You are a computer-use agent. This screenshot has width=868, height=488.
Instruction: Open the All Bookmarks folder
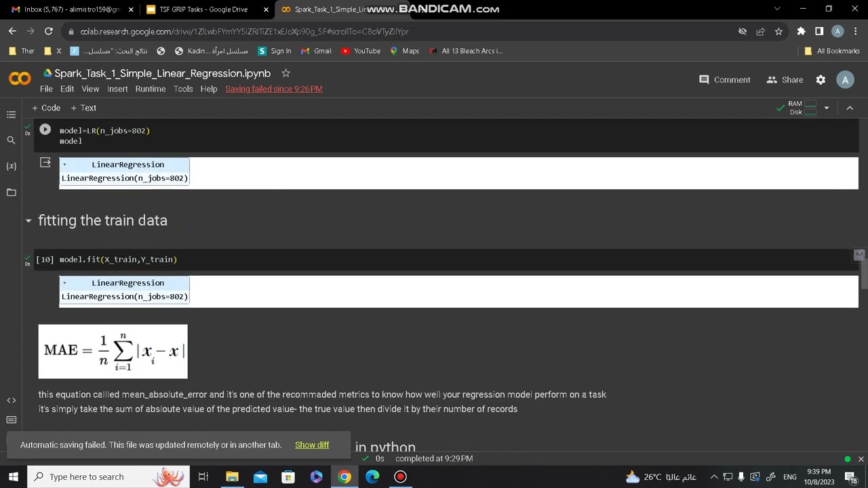pyautogui.click(x=831, y=51)
